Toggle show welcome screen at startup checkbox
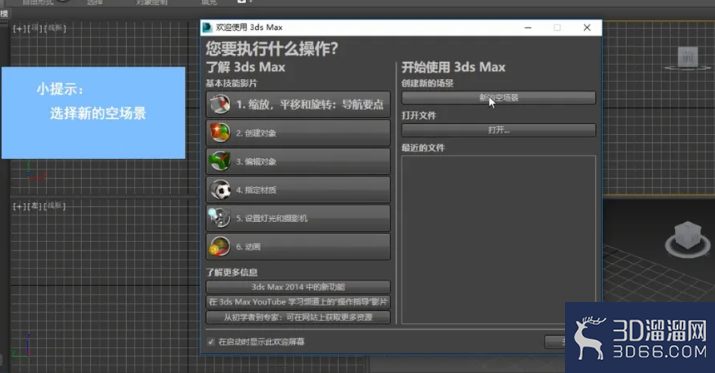 pyautogui.click(x=211, y=342)
